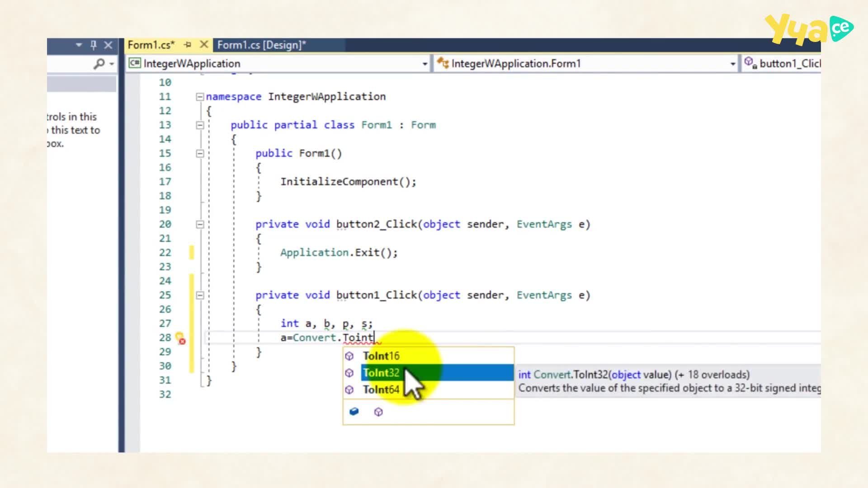Viewport: 868px width, 488px height.
Task: Toggle the methods filter icon in IntelliSense footer
Action: (378, 412)
